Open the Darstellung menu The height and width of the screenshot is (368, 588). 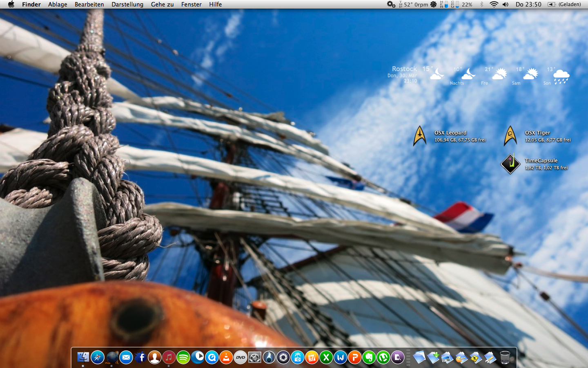click(x=127, y=4)
